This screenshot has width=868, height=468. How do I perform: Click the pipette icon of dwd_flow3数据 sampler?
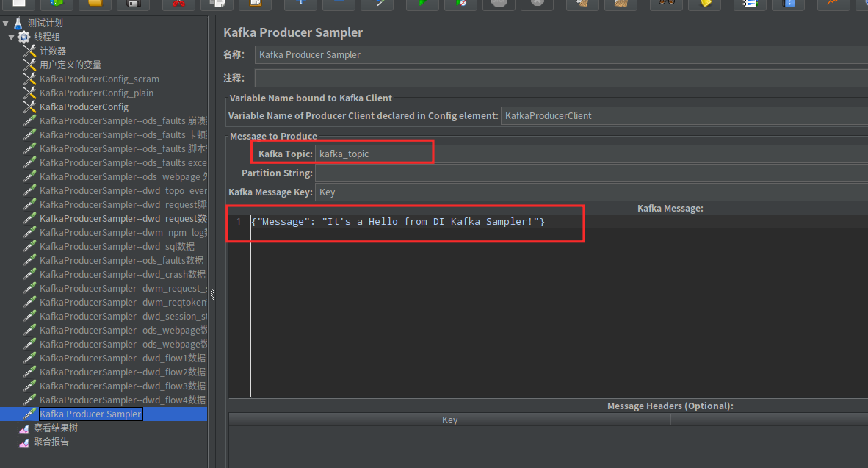tap(30, 386)
